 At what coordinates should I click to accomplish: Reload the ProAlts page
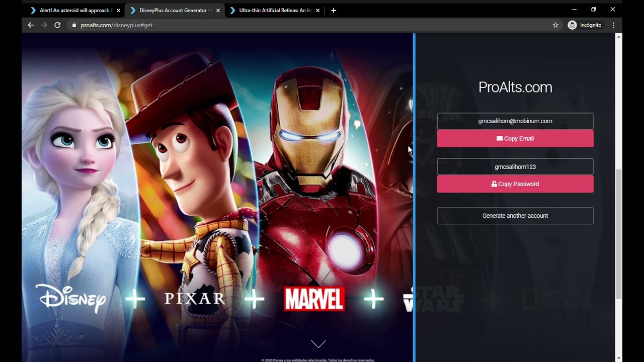click(57, 25)
